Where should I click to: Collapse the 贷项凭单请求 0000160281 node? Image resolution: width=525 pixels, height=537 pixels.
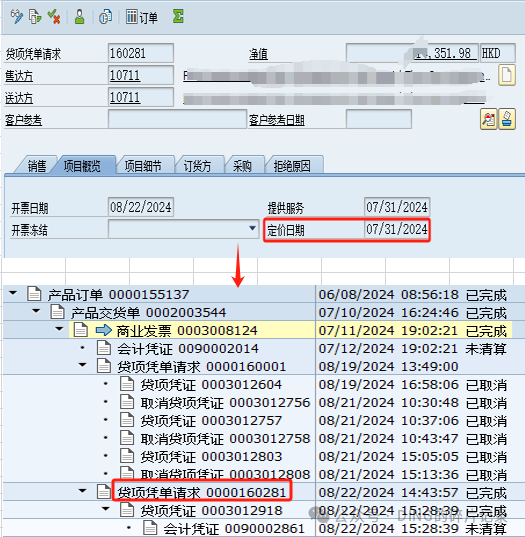click(83, 491)
